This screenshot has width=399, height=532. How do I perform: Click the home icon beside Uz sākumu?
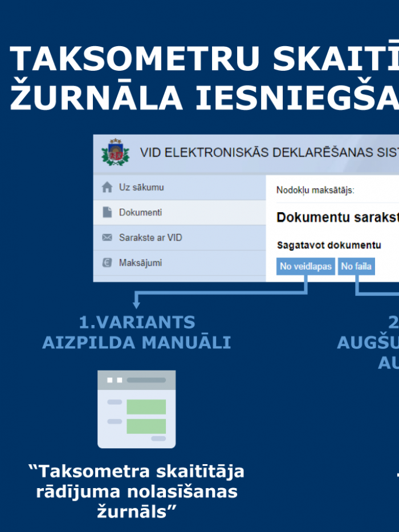click(x=107, y=187)
